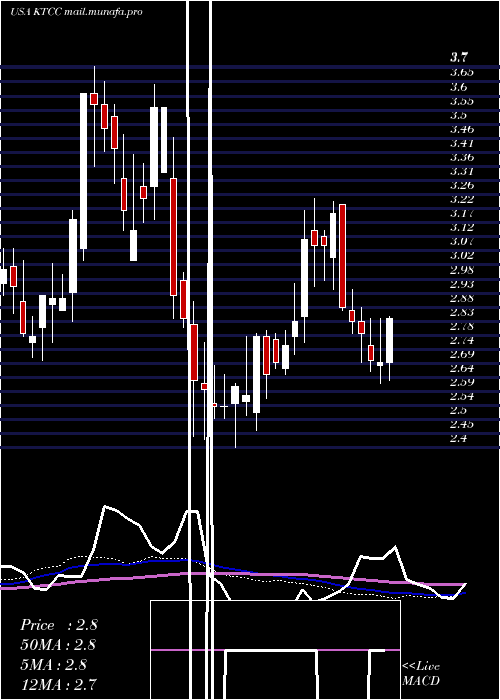The image size is (500, 700).
Task: Click the 3.5 price axis label
Action: pos(458,115)
